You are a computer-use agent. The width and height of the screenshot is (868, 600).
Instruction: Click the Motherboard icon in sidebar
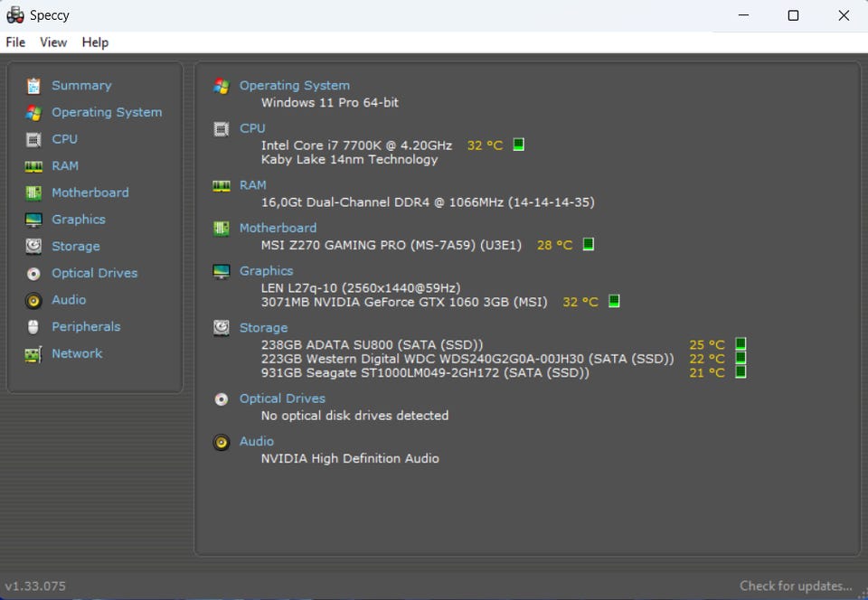tap(33, 193)
